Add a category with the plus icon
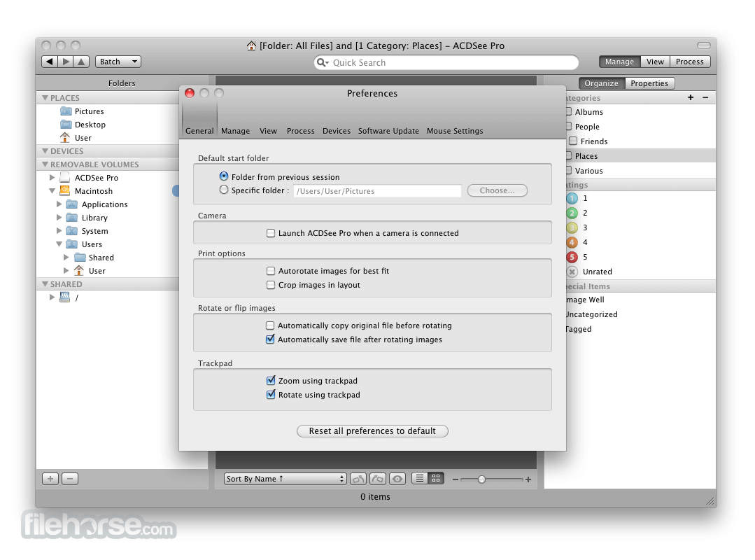 coord(691,98)
